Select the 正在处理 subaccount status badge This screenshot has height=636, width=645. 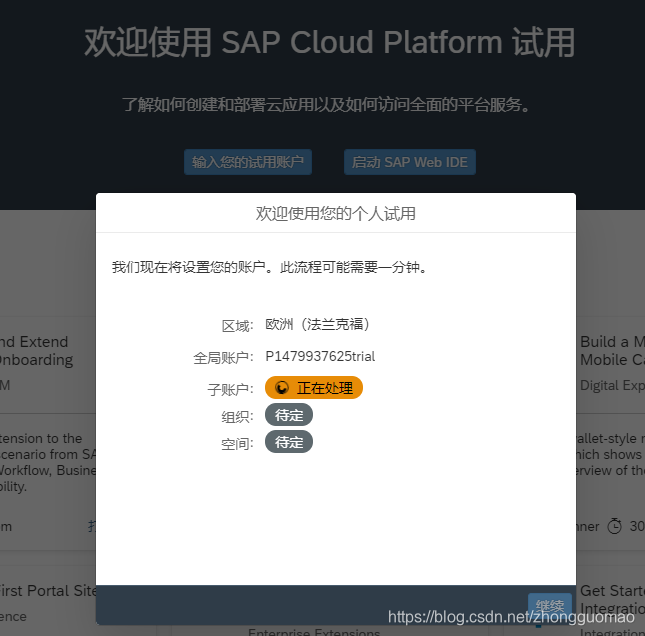314,388
